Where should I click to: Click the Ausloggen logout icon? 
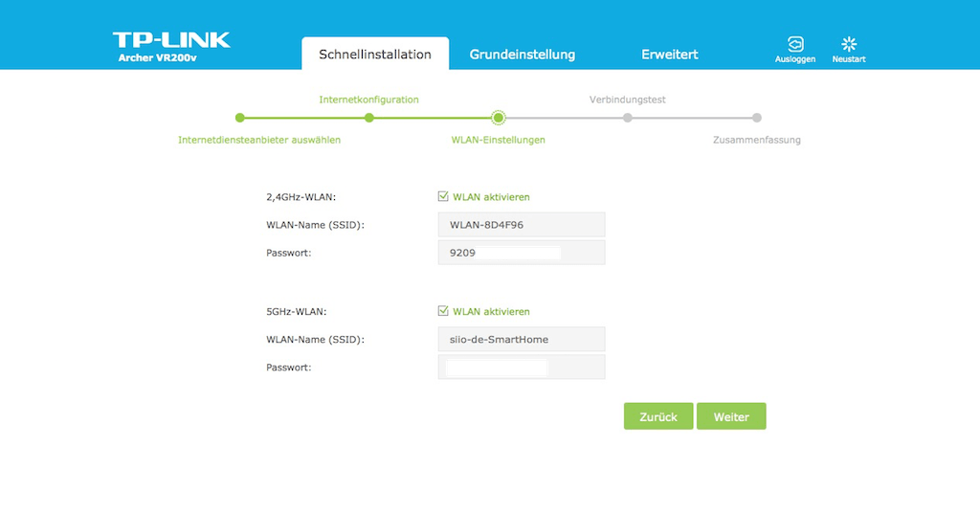tap(795, 45)
